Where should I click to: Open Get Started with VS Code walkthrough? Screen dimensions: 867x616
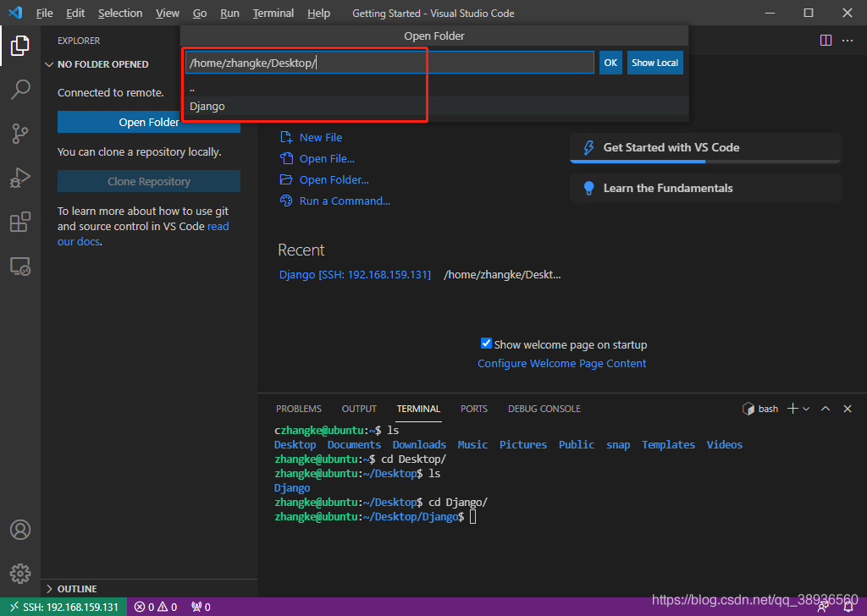click(x=705, y=147)
